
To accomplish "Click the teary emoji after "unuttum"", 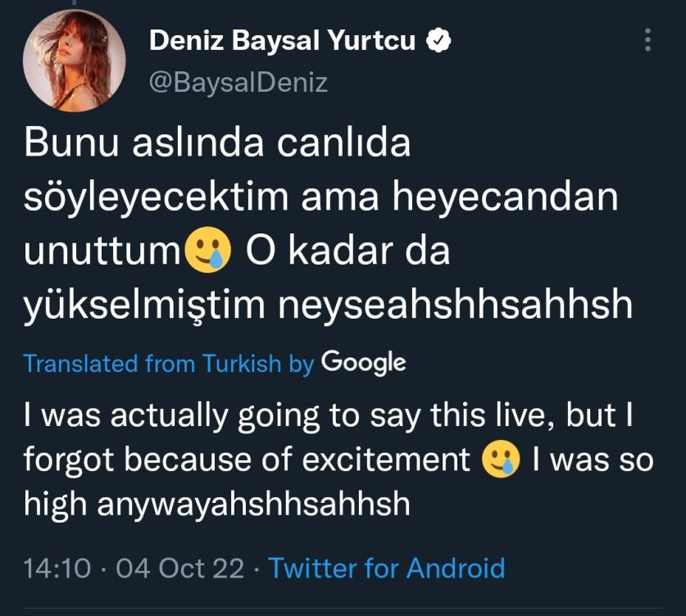I will point(210,252).
